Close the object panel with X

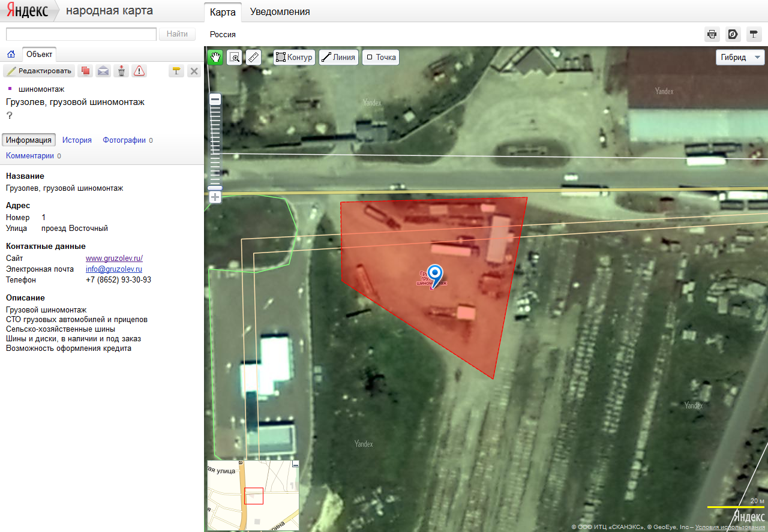(194, 71)
